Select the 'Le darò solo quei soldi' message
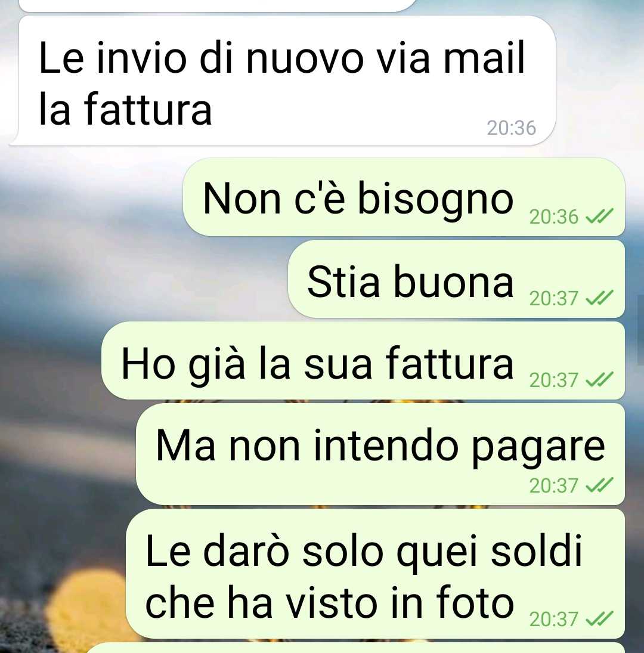This screenshot has width=644, height=653. click(376, 574)
